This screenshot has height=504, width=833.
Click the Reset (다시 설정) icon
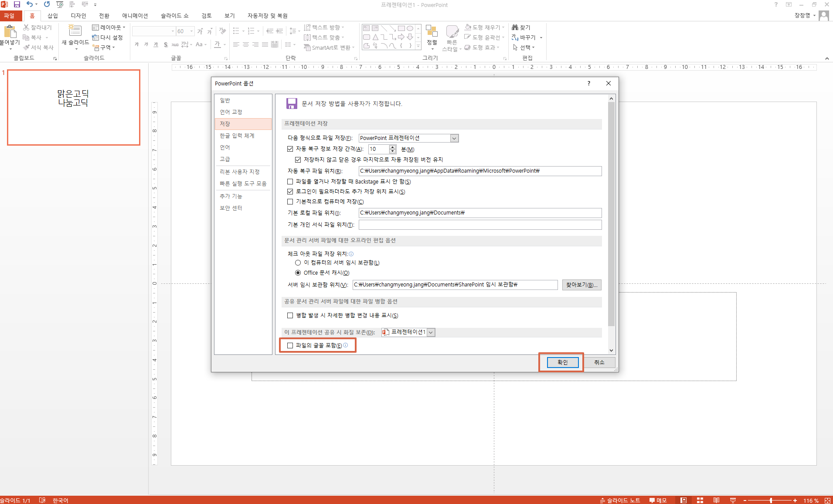click(x=95, y=37)
